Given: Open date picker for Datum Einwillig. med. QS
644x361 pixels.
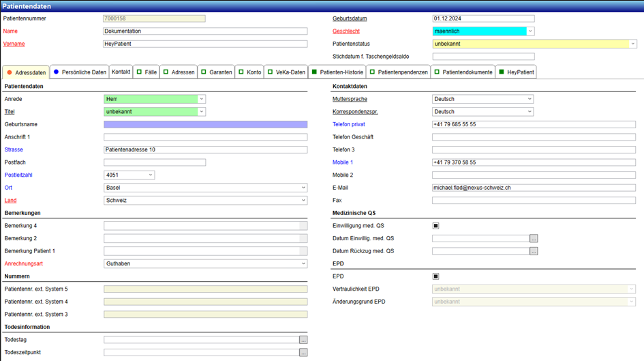Looking at the screenshot, I should coord(534,238).
